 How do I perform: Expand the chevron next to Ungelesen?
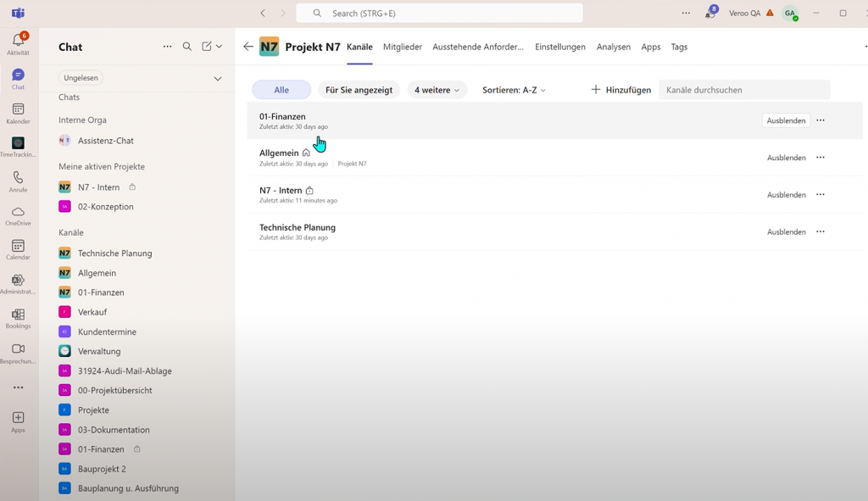click(x=218, y=78)
